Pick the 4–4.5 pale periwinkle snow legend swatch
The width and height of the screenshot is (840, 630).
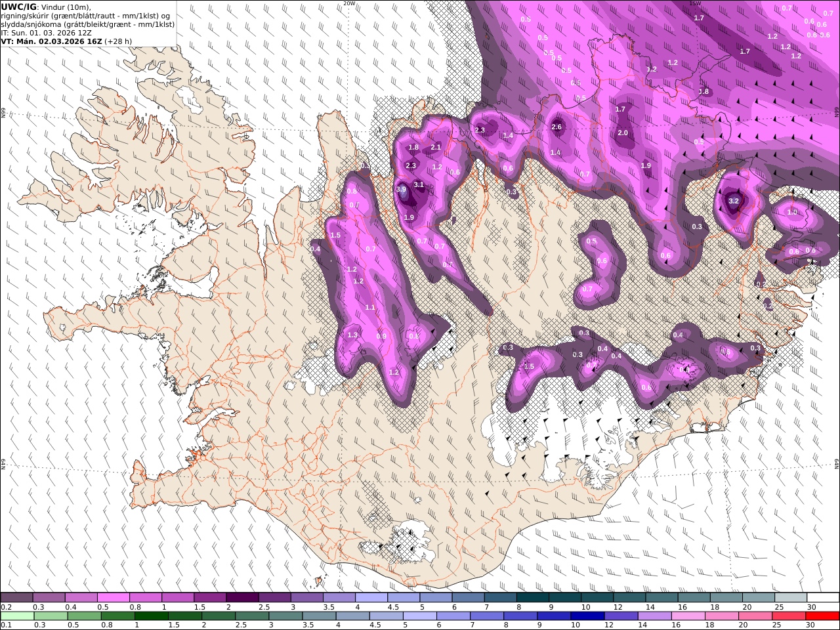click(x=371, y=598)
